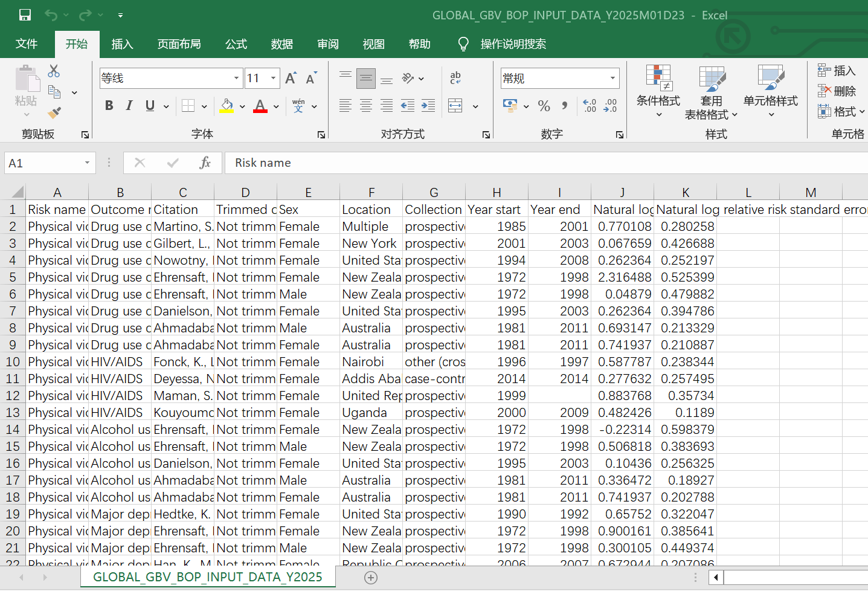Click the Name Box showing A1
868x591 pixels.
[42, 163]
